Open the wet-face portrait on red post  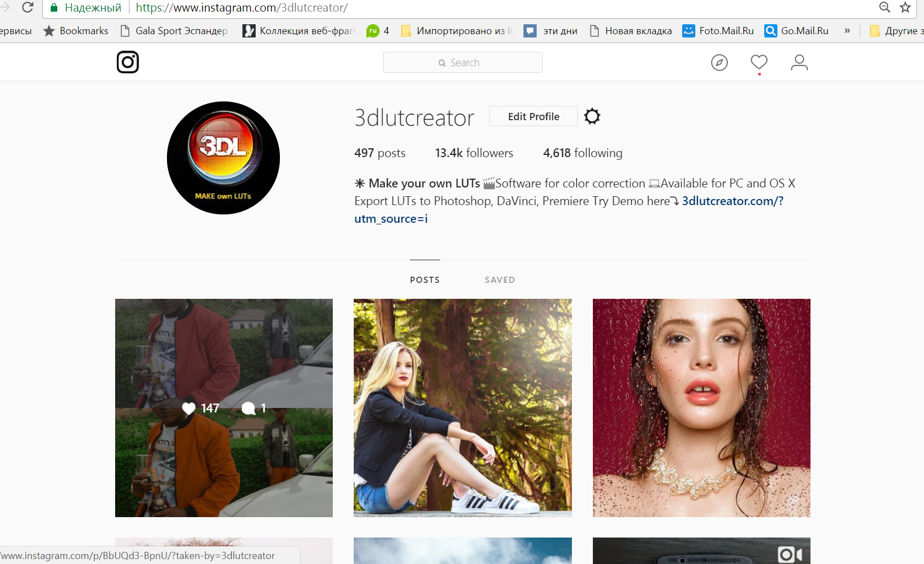point(701,408)
